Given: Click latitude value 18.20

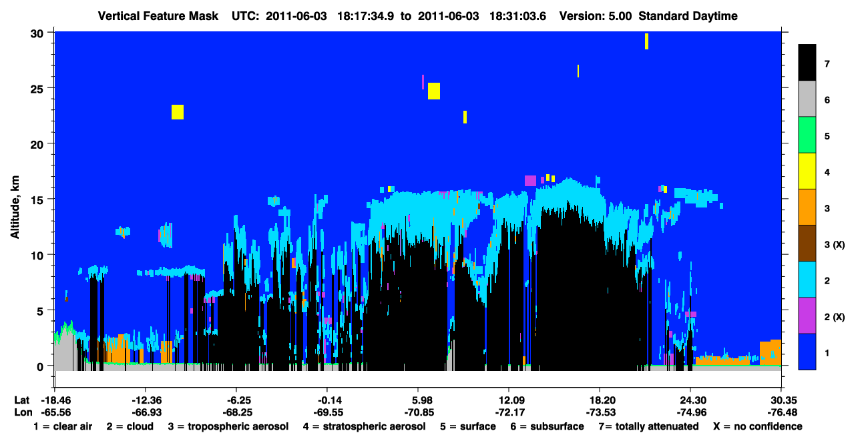Looking at the screenshot, I should pos(600,400).
